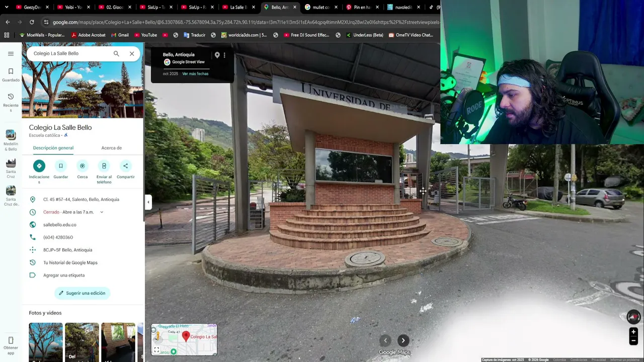The height and width of the screenshot is (362, 644).
Task: Open the Gmail bookmark
Action: coord(119,35)
